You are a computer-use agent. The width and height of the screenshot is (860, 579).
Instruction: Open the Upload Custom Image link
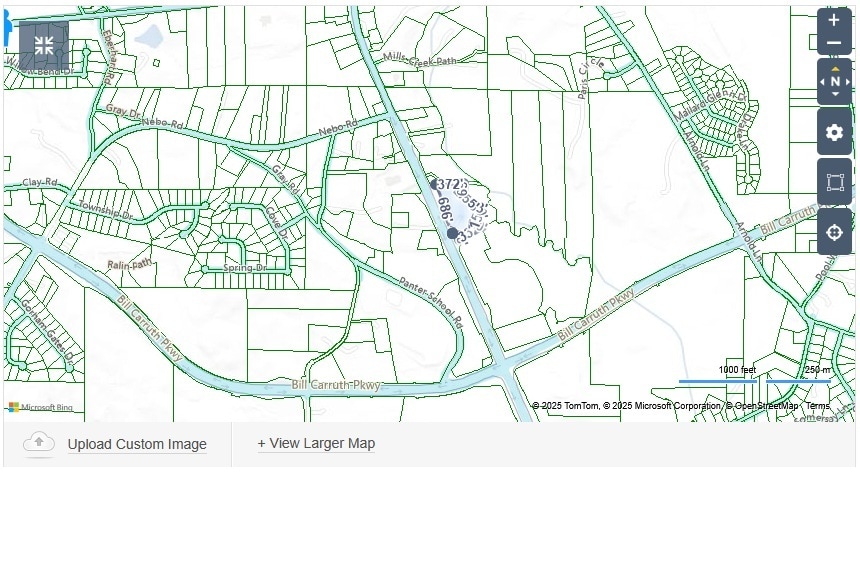(x=137, y=444)
